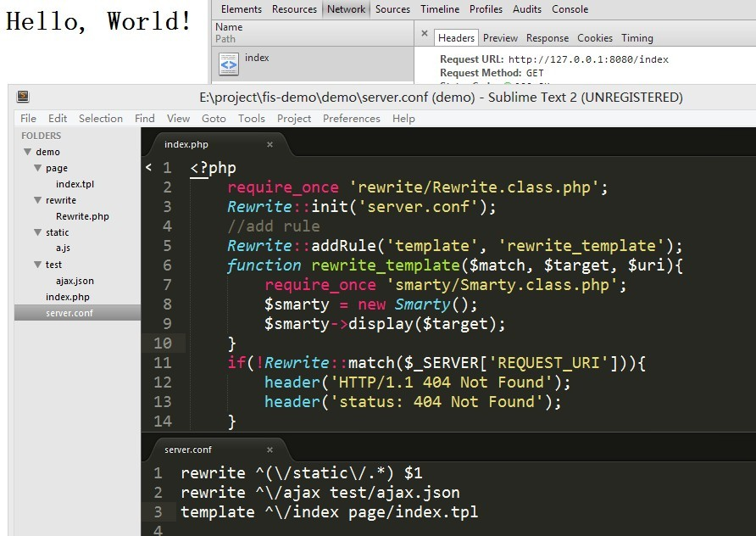Click 'server.conf' string on code line 3

419,206
